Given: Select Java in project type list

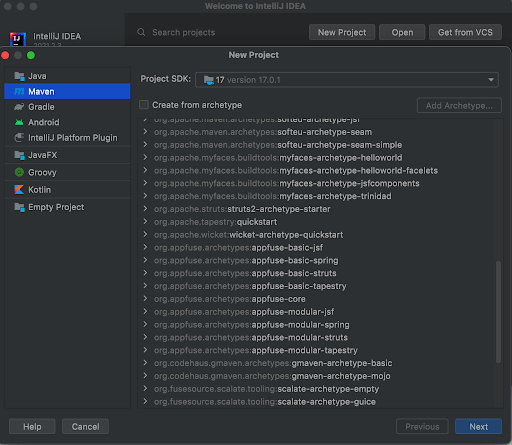Looking at the screenshot, I should 67,76.
